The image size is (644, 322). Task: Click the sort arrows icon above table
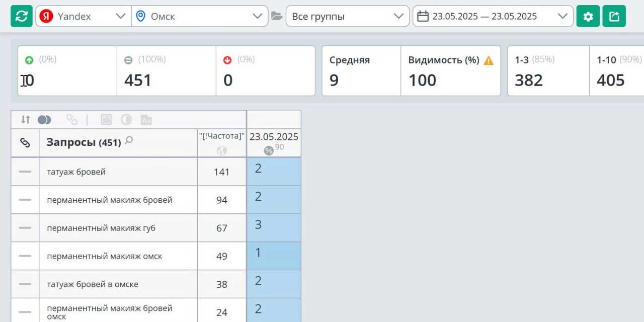(25, 120)
